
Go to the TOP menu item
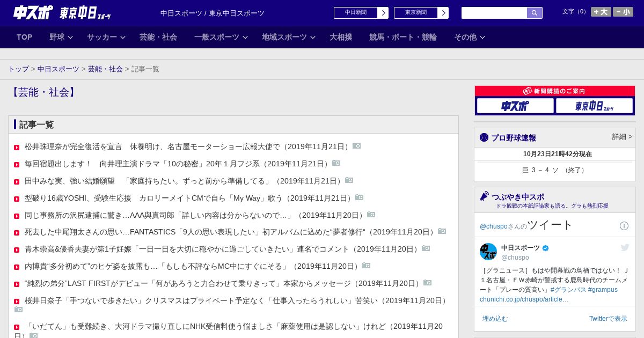tap(25, 37)
